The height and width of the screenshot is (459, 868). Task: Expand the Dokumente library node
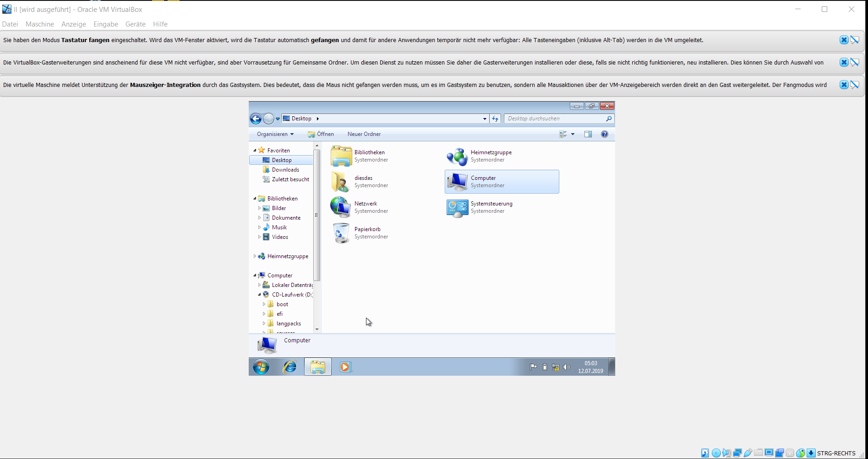pyautogui.click(x=259, y=218)
